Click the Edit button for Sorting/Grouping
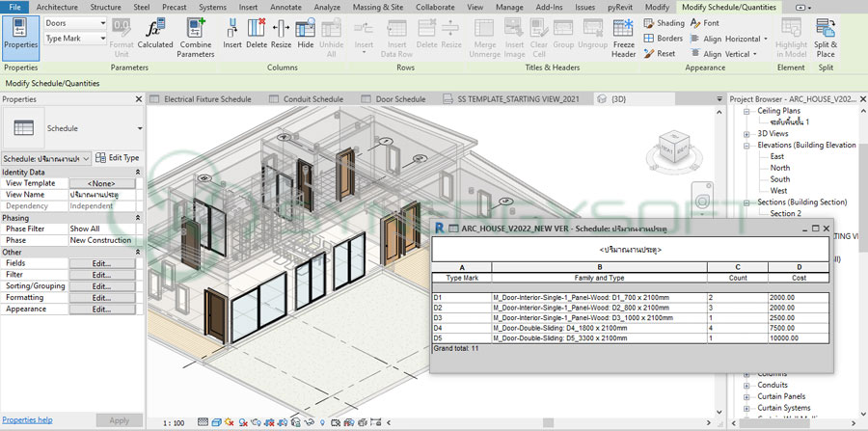 101,286
